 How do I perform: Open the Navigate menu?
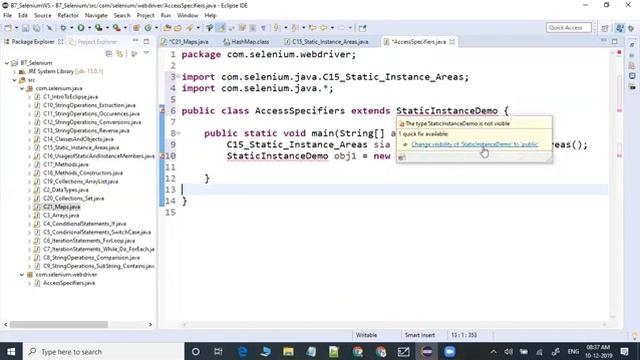point(96,16)
